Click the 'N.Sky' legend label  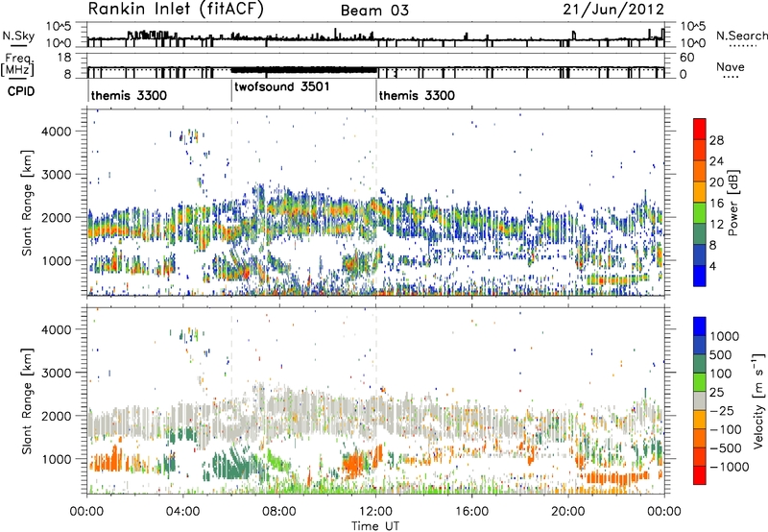point(18,36)
